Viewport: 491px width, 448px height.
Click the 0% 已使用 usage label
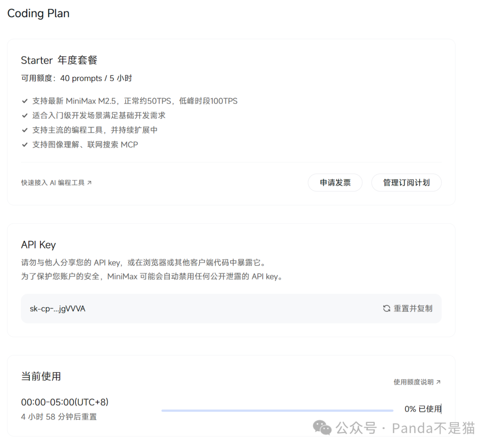pyautogui.click(x=423, y=409)
